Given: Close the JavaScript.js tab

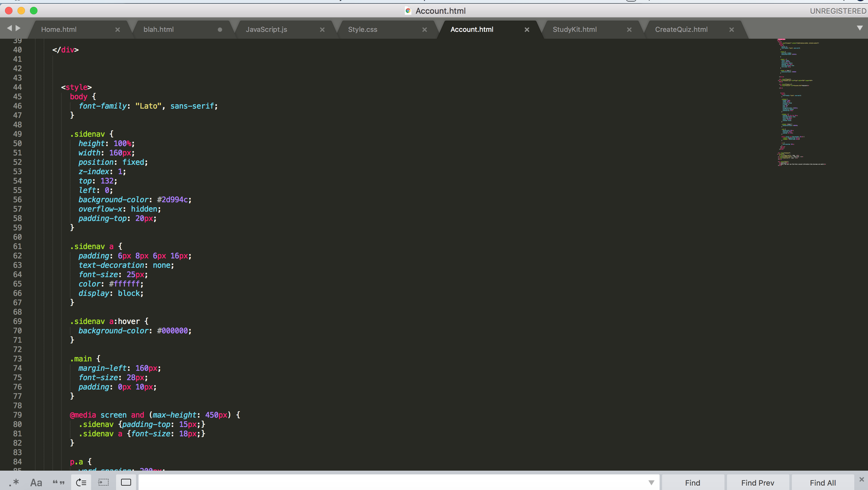Looking at the screenshot, I should pos(322,30).
